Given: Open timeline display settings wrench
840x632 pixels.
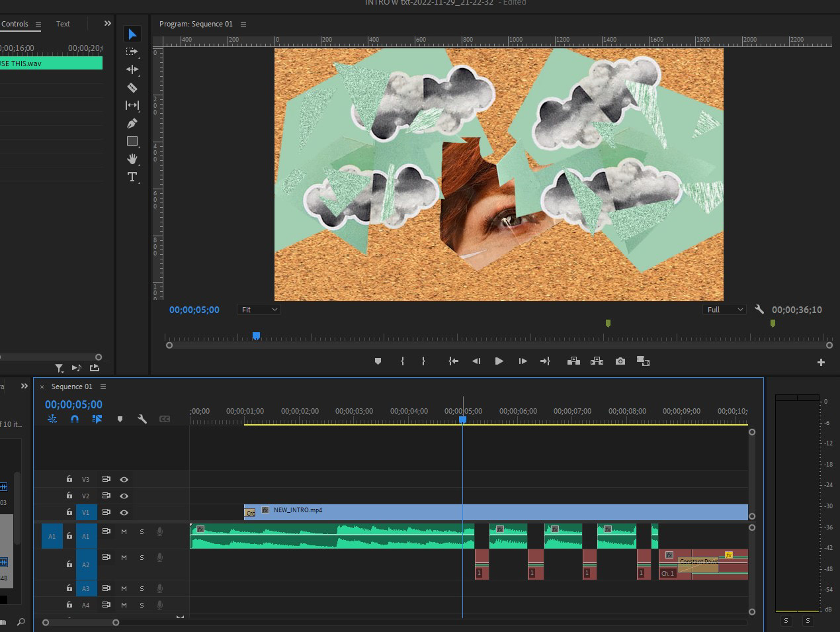Looking at the screenshot, I should [142, 419].
